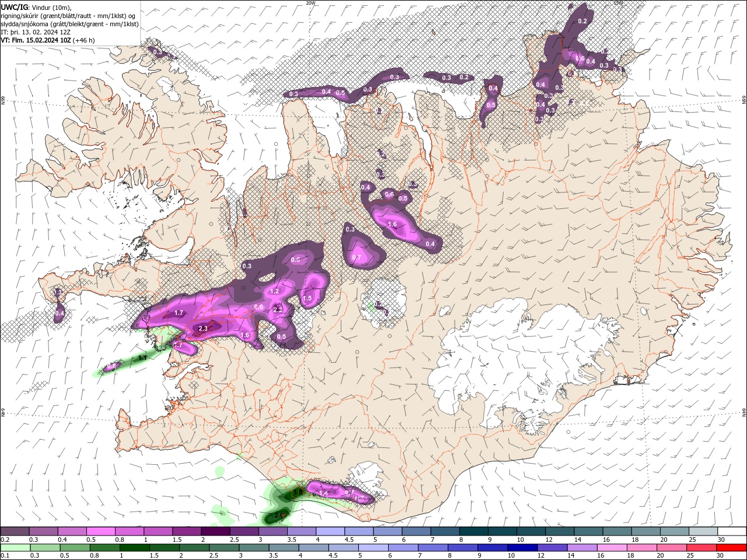The height and width of the screenshot is (560, 747).
Task: Click the 'UWC/IG: Vindur (10m),' title line
Action: click(x=36, y=6)
